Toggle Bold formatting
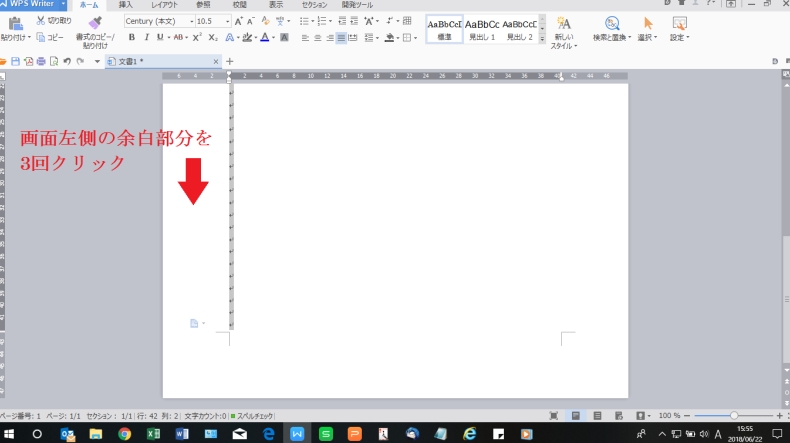Screen dimensions: 790x443 (132, 37)
